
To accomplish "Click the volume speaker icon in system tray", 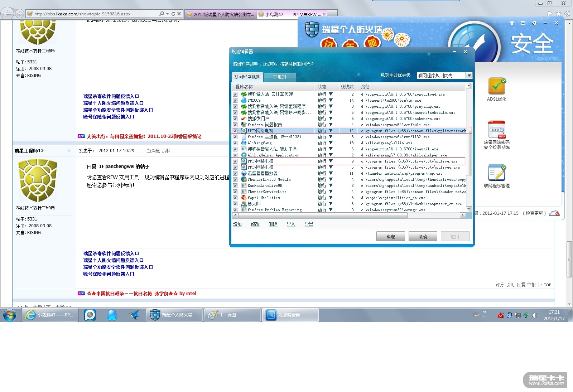I will point(535,315).
